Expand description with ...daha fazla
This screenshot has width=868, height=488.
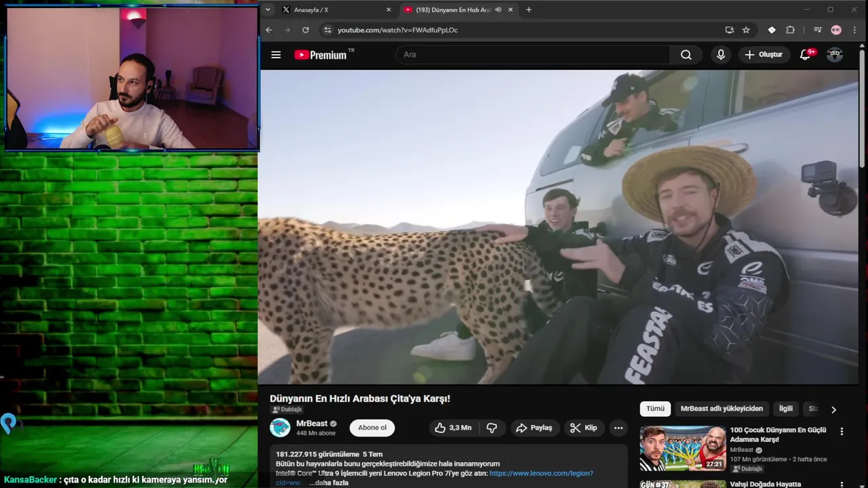coord(328,483)
